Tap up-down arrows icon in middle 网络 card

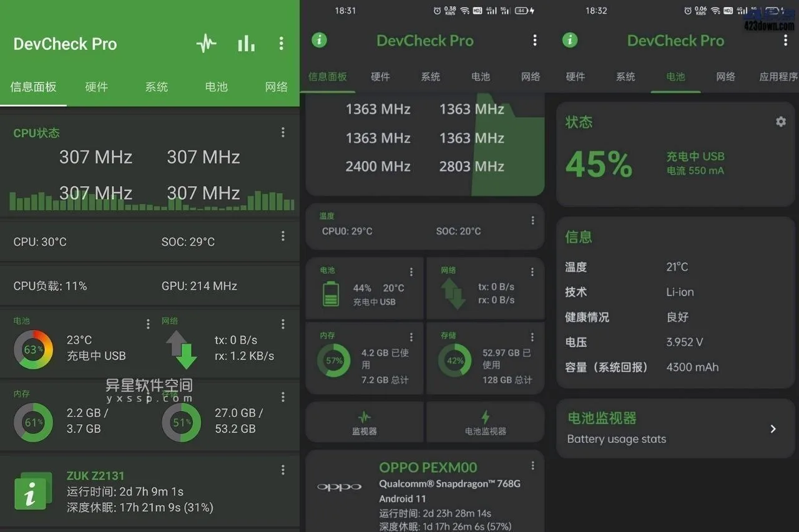[x=453, y=294]
